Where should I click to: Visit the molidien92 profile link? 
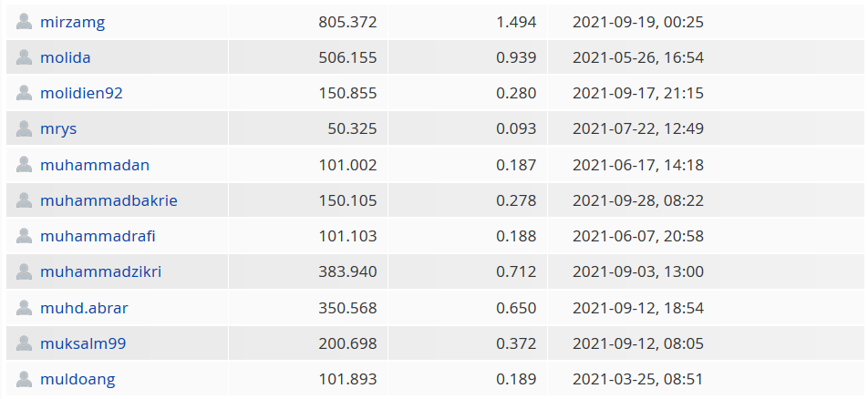tap(81, 93)
